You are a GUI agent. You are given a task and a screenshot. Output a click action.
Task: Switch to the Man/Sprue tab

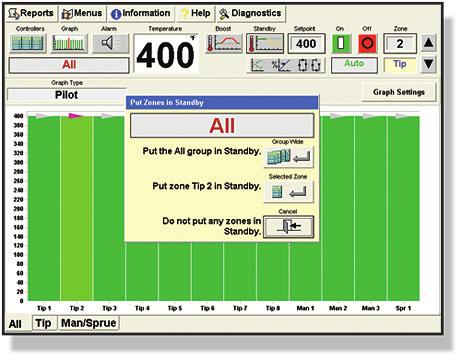pos(89,323)
